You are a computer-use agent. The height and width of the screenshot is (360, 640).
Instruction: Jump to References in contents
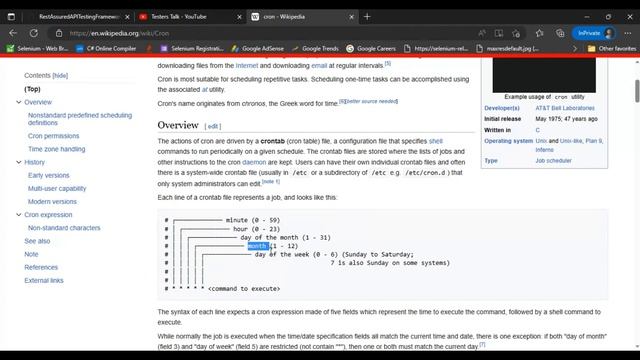tap(41, 267)
